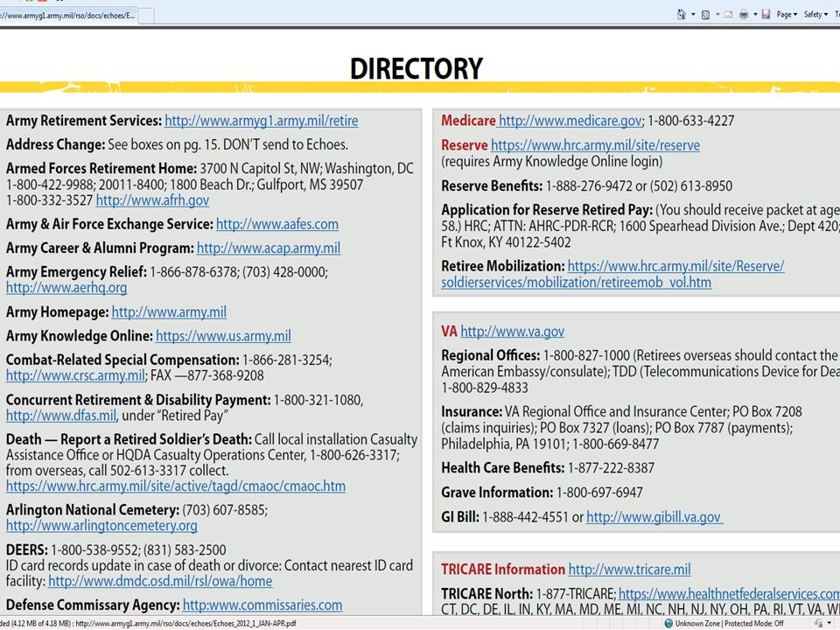Open the www.commissaries.com link
Image resolution: width=840 pixels, height=630 pixels.
pos(262,605)
